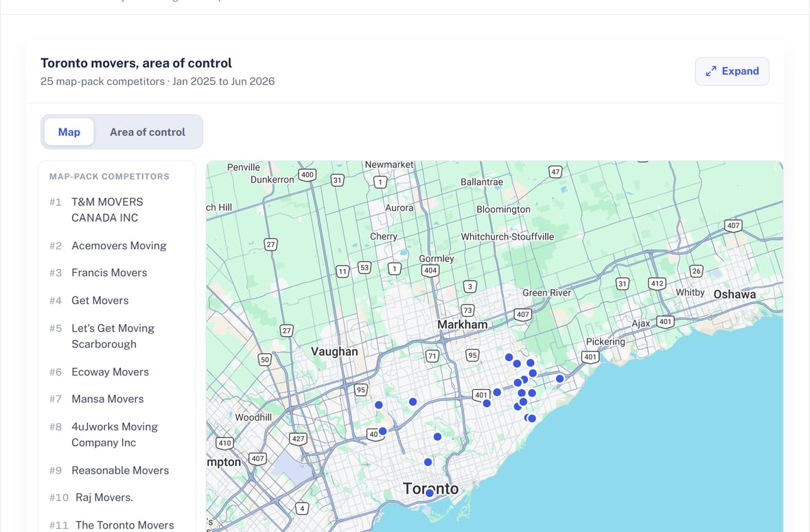810x532 pixels.
Task: Select The Toronto Movers entry
Action: coord(124,524)
